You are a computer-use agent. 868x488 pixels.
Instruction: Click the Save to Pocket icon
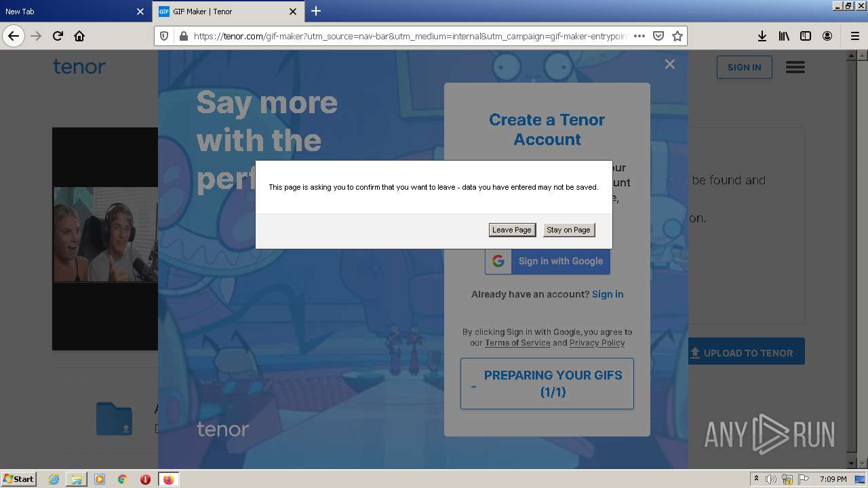(x=658, y=36)
